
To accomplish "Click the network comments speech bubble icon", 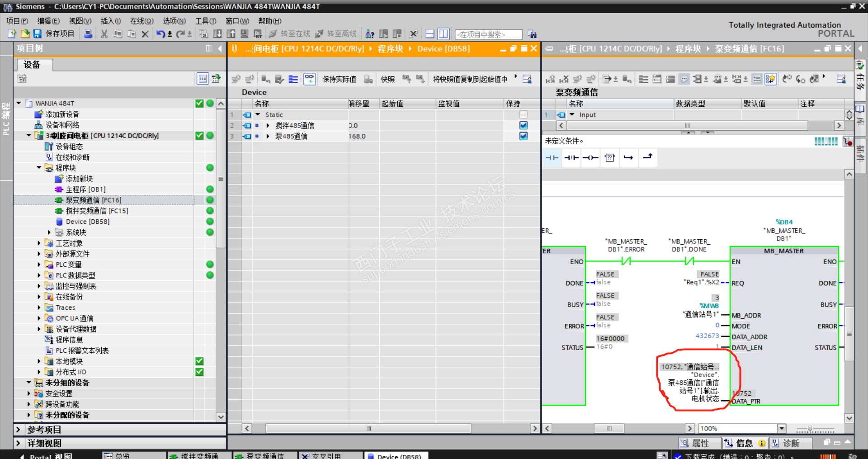I will tap(684, 79).
